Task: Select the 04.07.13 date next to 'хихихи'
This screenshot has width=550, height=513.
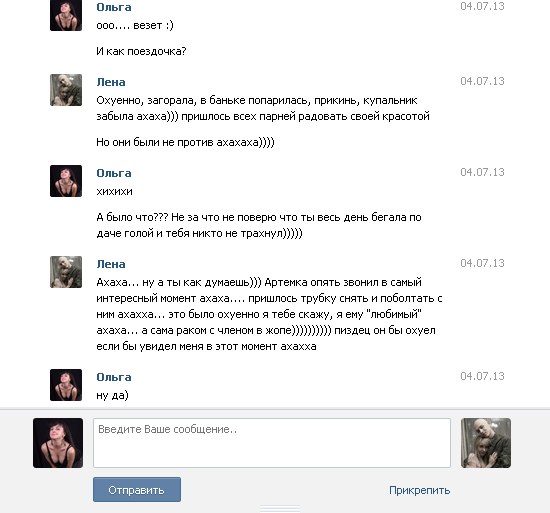Action: 482,172
